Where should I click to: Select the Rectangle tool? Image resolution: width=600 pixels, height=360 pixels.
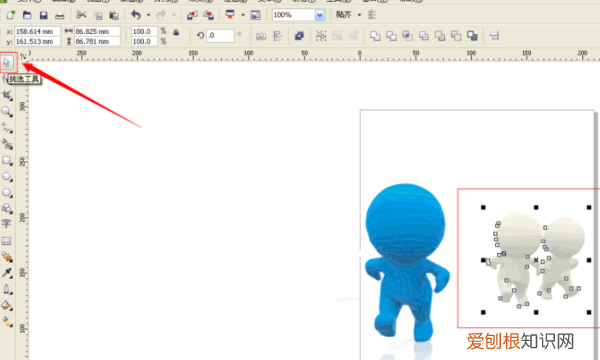click(x=7, y=160)
